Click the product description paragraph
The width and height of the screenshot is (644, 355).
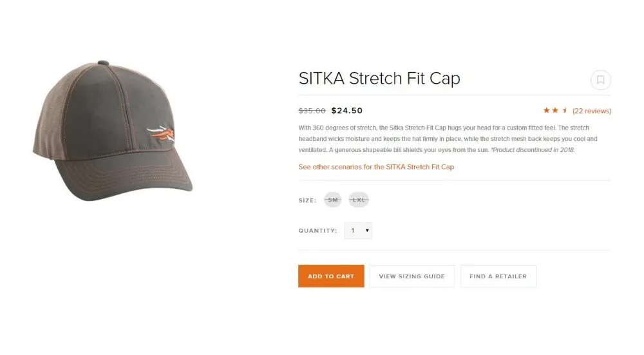pos(448,139)
